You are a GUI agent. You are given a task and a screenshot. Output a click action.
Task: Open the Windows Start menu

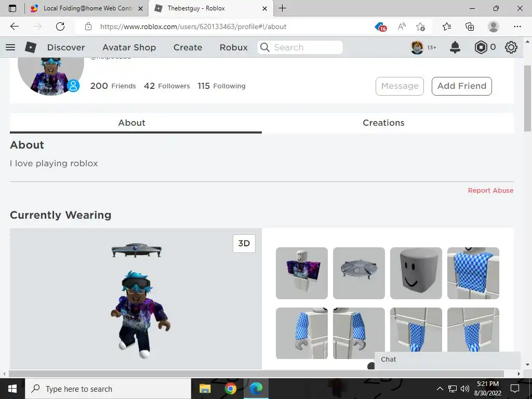click(12, 389)
